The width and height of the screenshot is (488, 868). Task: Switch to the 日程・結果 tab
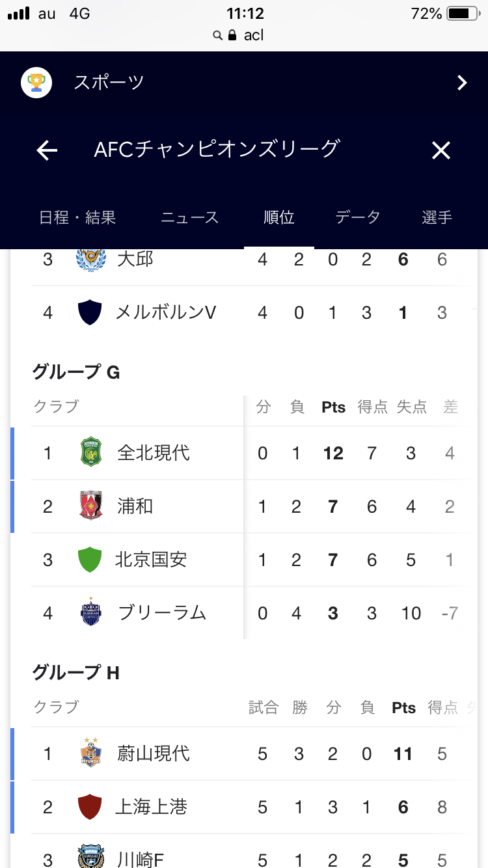click(77, 217)
